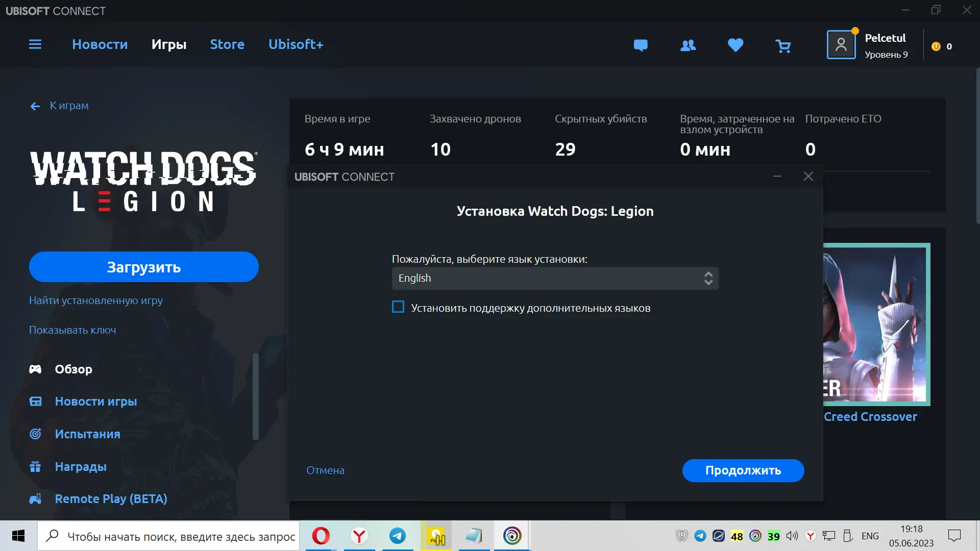This screenshot has height=551, width=980.
Task: Open Opera browser from the taskbar
Action: pos(321,536)
